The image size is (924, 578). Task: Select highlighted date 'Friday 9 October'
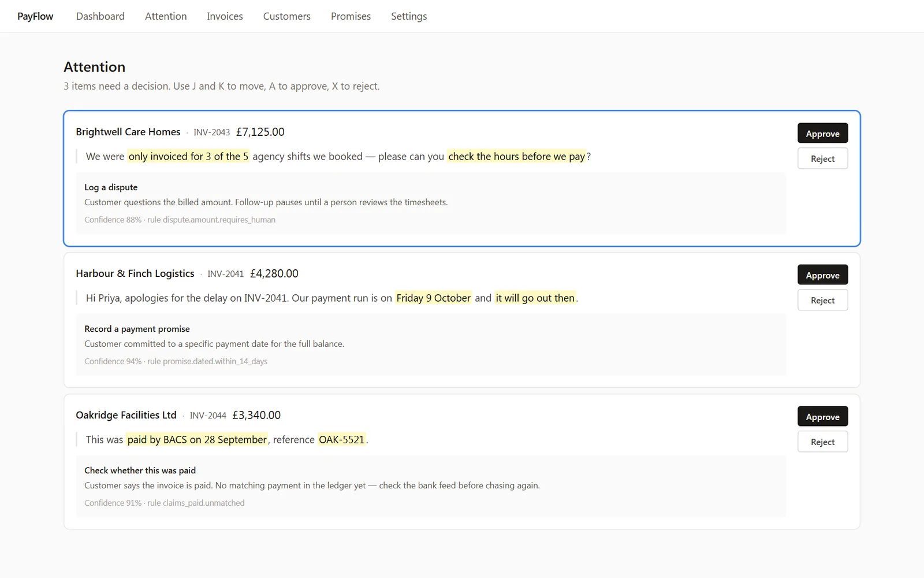(x=433, y=298)
